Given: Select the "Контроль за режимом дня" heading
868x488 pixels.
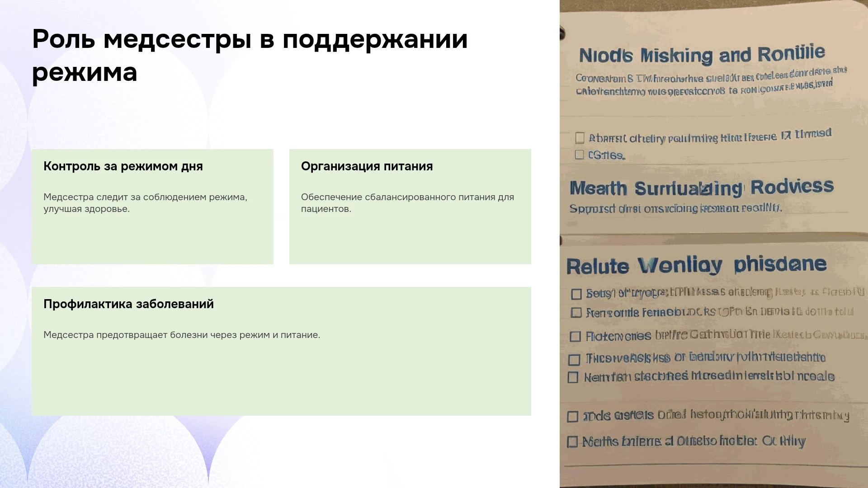Looking at the screenshot, I should pos(123,166).
